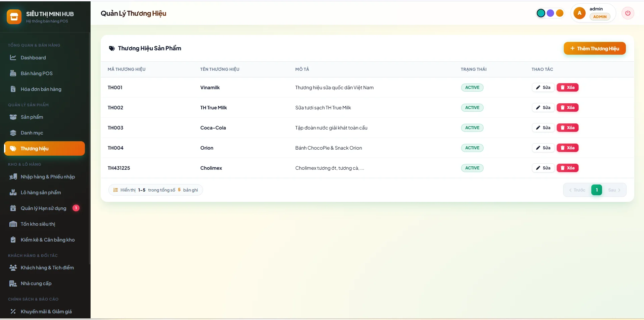644x320 pixels.
Task: Click ACTIVE status badge for Cholimex
Action: pyautogui.click(x=472, y=168)
